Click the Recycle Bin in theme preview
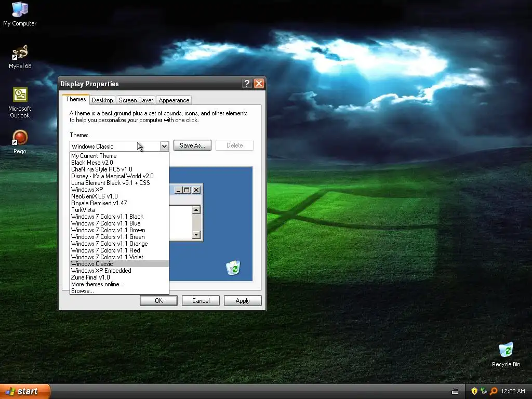Screen dimensions: 532x399 (233, 268)
